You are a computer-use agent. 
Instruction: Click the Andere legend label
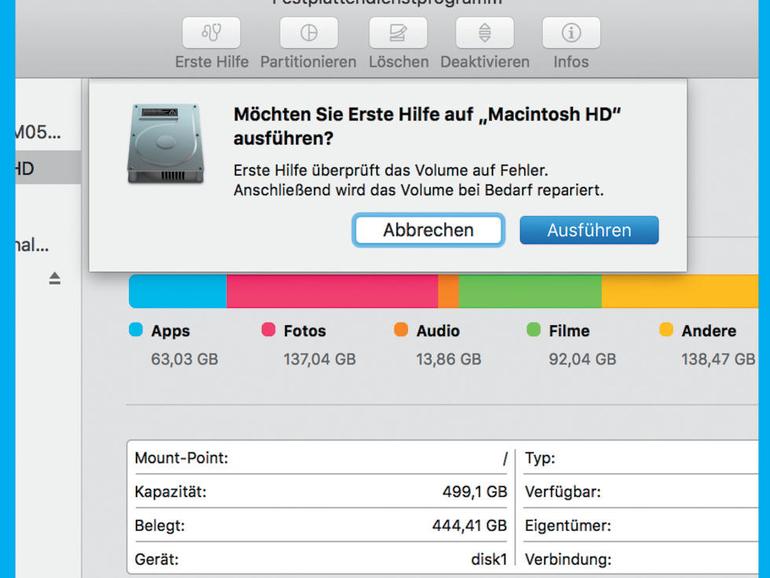coord(709,331)
